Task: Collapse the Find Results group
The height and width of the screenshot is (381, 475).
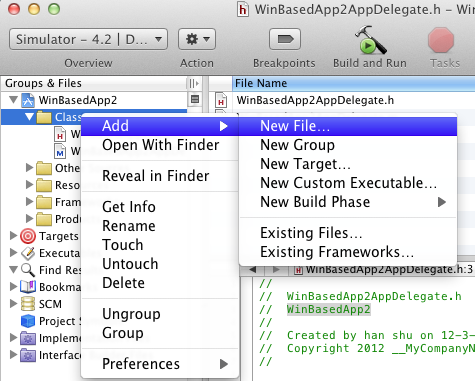Action: (x=14, y=270)
